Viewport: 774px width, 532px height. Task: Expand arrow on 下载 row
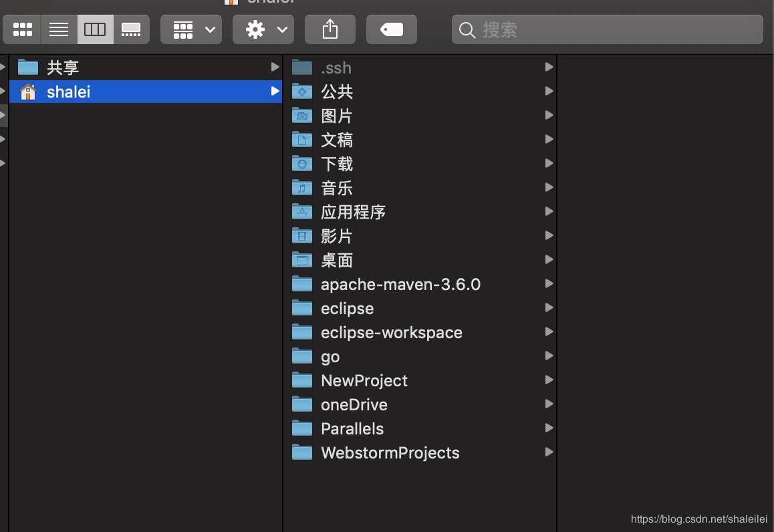pos(549,163)
